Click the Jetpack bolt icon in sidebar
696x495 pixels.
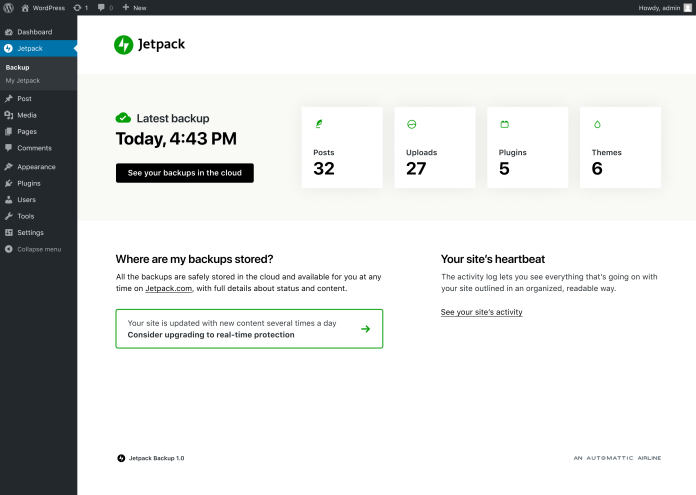[x=8, y=48]
